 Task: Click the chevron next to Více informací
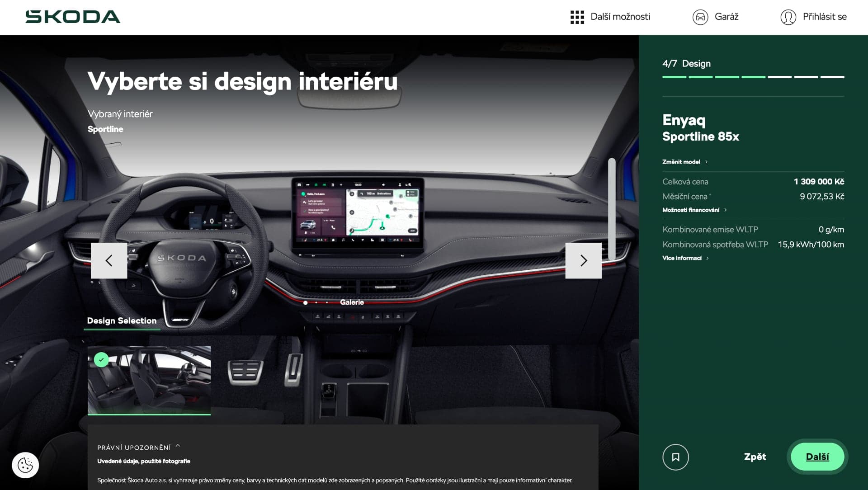[x=708, y=258]
